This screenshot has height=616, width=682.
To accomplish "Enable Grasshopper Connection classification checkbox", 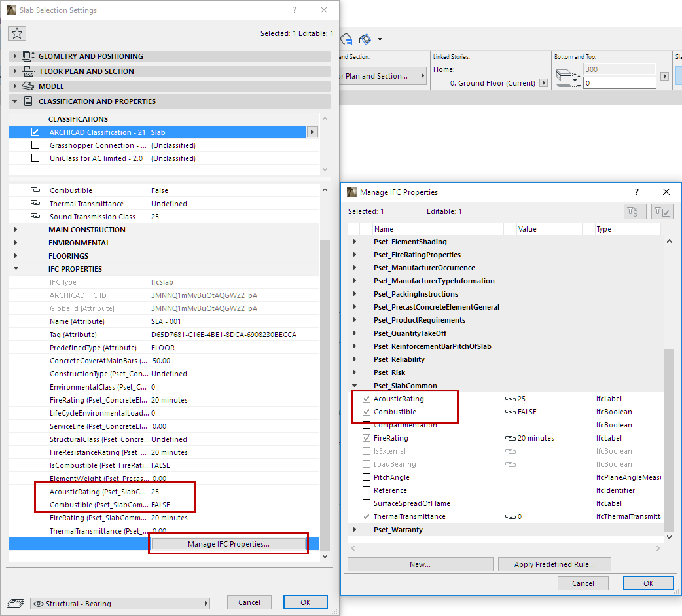I will (x=35, y=145).
